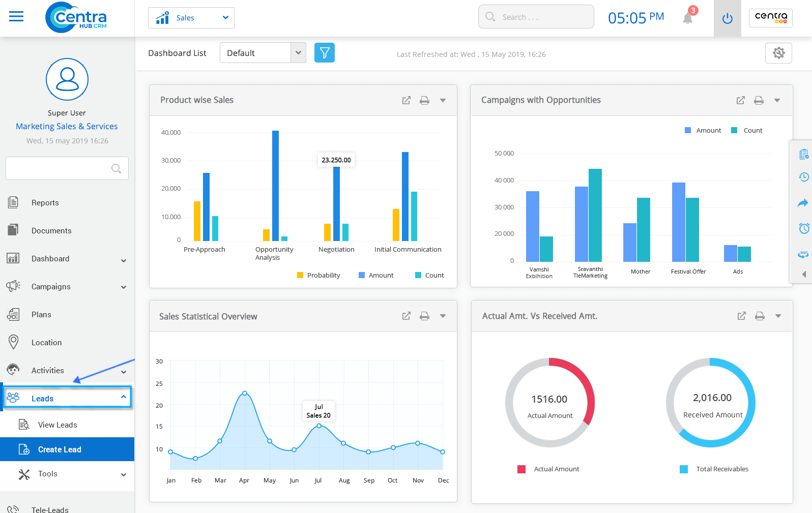Click the blue dashboard filter icon
The image size is (812, 513).
324,53
